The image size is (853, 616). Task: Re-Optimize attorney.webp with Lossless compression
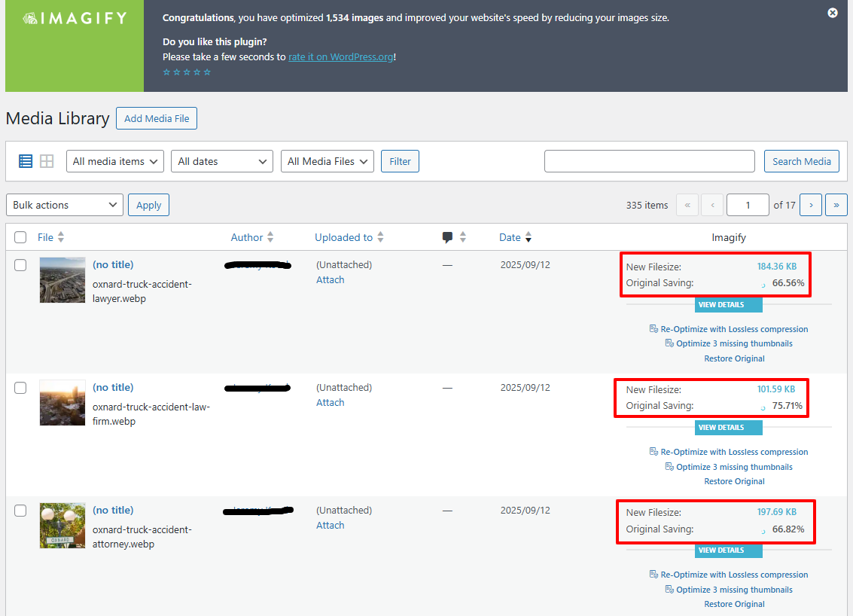(x=729, y=575)
